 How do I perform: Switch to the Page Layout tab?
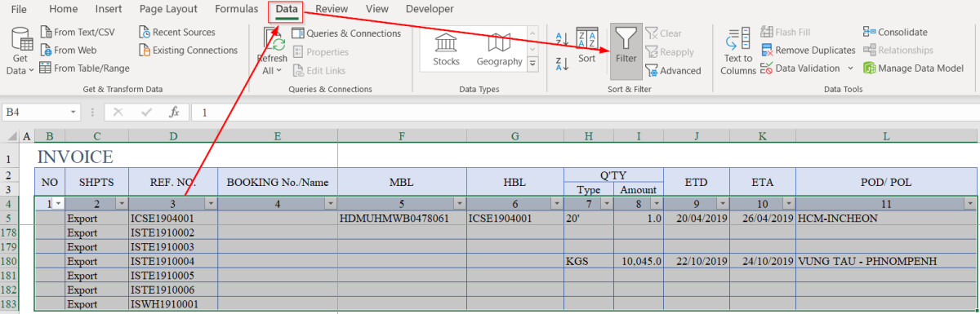[x=168, y=9]
